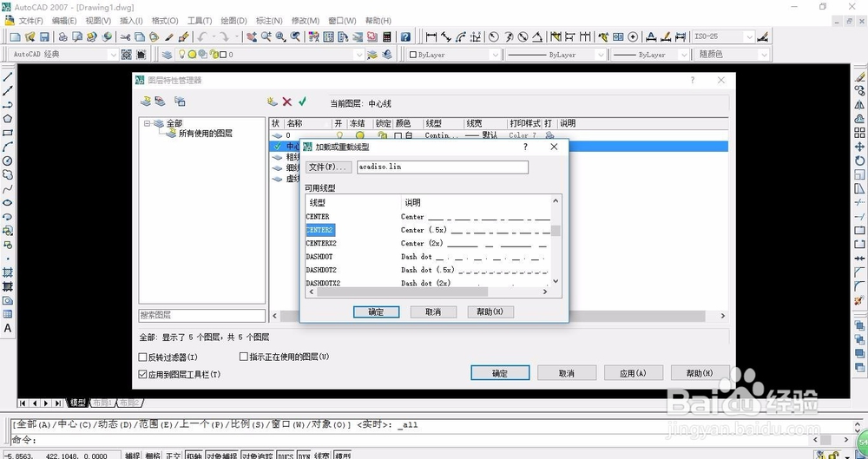Click the New Layer icon in layer manager
Image resolution: width=868 pixels, height=459 pixels.
[272, 102]
